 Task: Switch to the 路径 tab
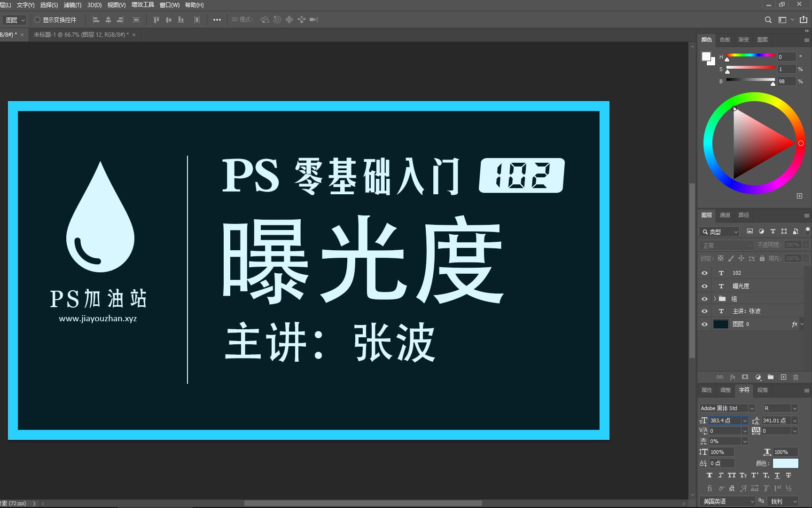[x=744, y=215]
